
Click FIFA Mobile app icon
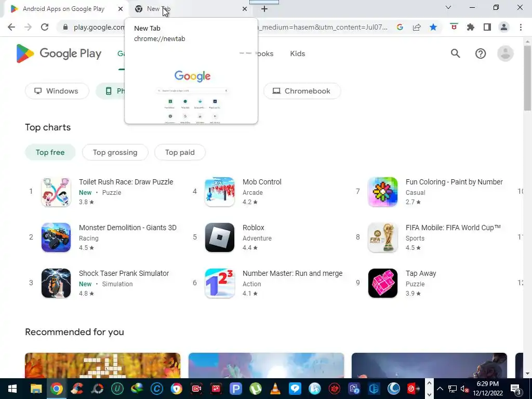[383, 237]
